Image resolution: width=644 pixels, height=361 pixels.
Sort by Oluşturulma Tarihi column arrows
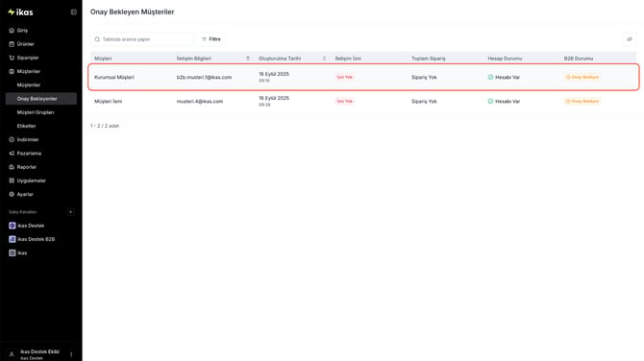[x=325, y=59]
